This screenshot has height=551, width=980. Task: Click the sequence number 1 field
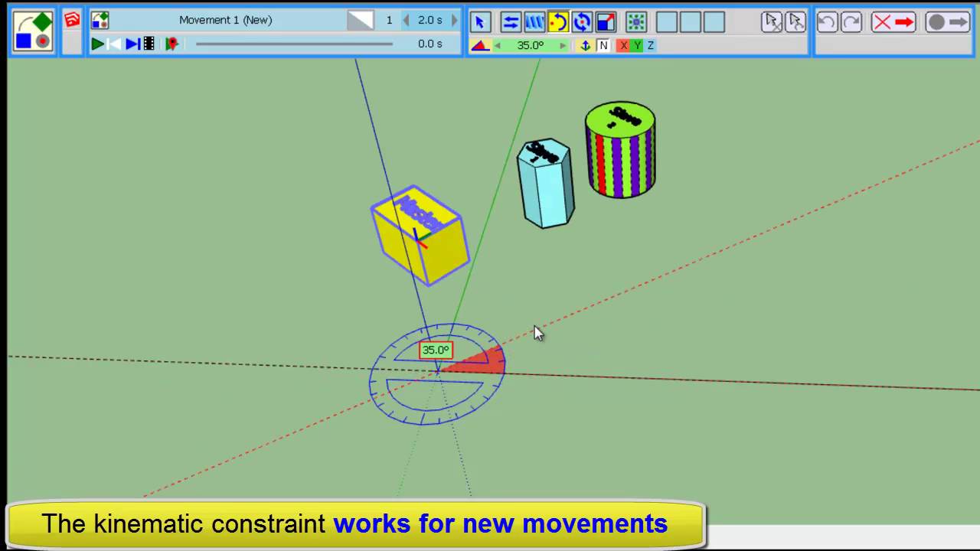(389, 20)
